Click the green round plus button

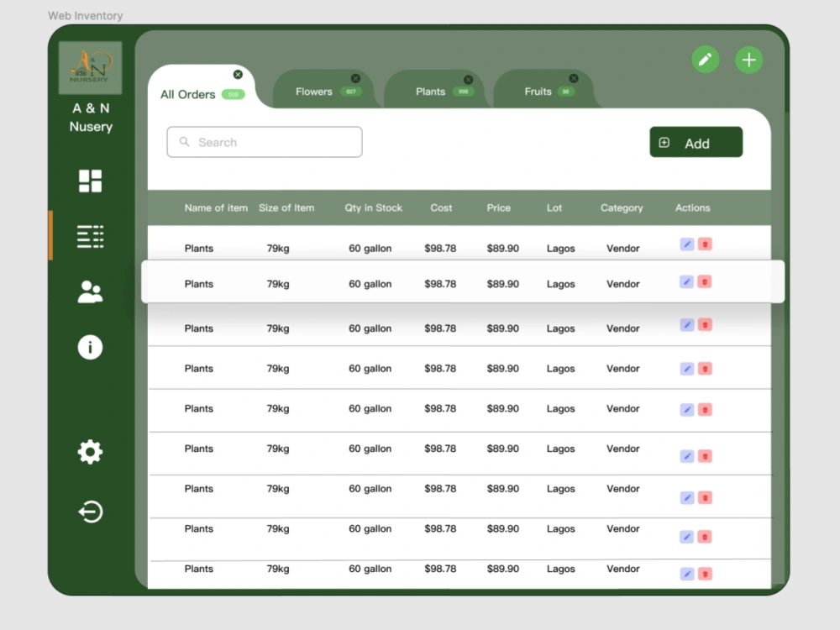tap(749, 60)
